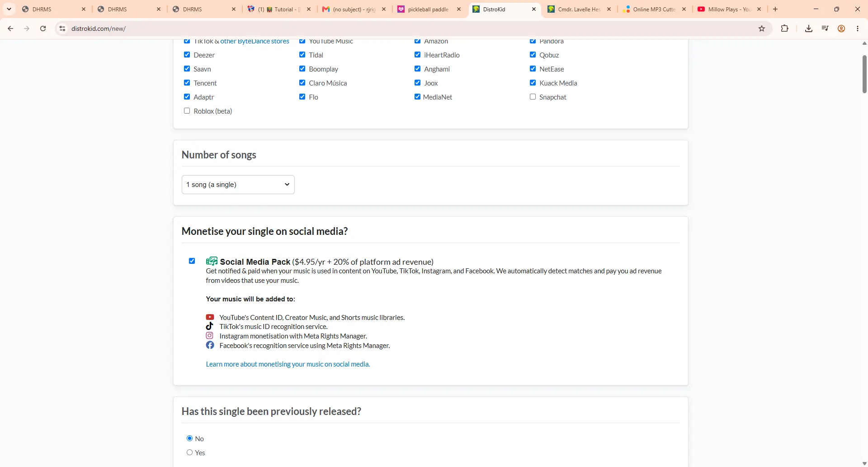868x467 pixels.
Task: Click the Facebook logo icon in list
Action: (210, 345)
